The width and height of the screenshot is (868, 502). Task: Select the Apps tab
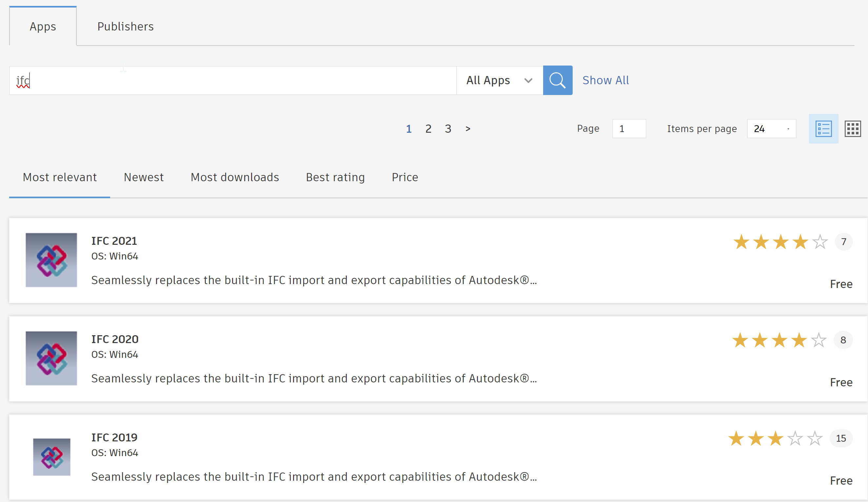[42, 26]
